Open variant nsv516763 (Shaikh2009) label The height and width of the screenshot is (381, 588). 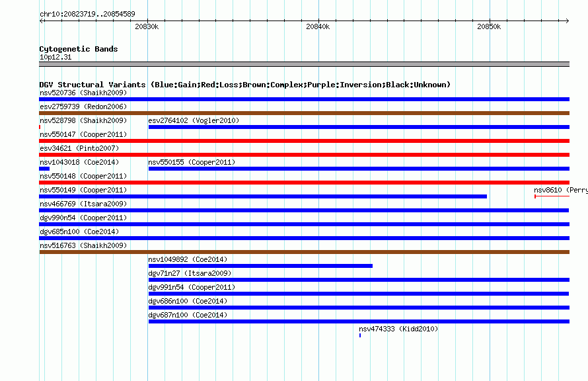[83, 245]
